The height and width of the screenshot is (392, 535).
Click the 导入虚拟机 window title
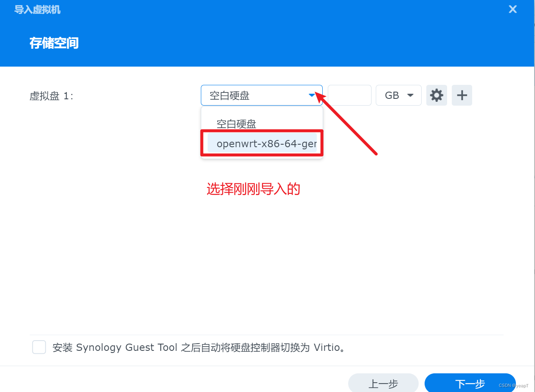(37, 9)
